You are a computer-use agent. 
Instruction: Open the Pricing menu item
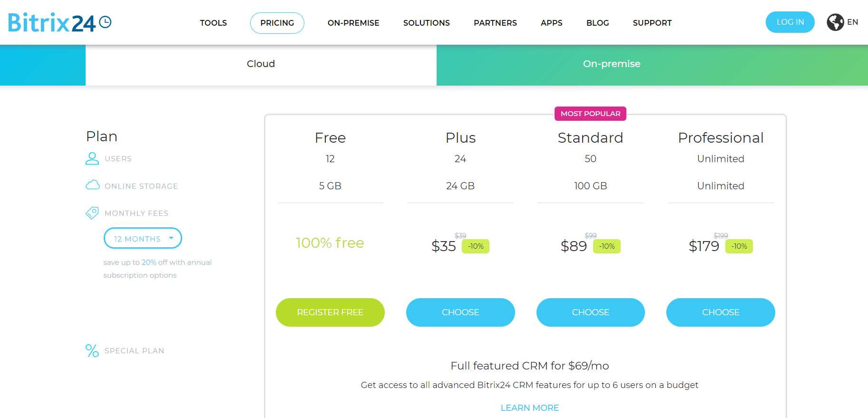click(277, 23)
